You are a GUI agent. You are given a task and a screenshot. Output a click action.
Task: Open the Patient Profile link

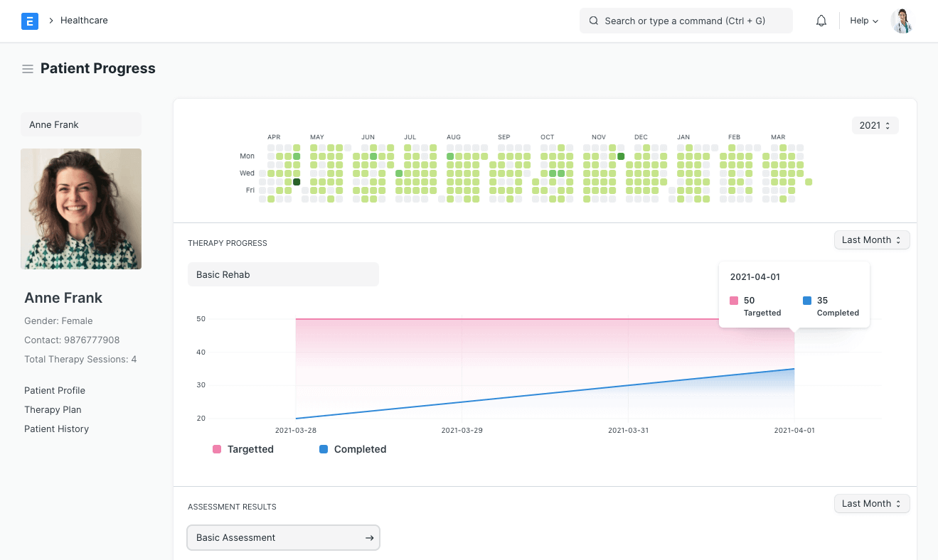pyautogui.click(x=55, y=390)
